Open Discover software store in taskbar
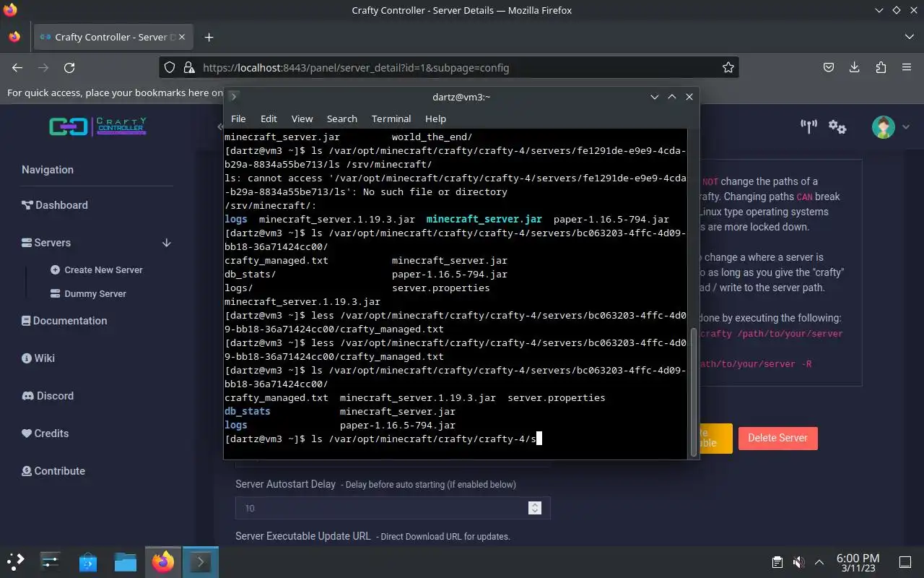 88,561
